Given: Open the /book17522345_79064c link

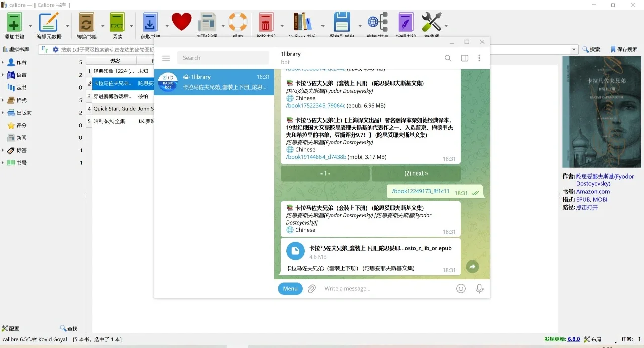Looking at the screenshot, I should point(315,106).
